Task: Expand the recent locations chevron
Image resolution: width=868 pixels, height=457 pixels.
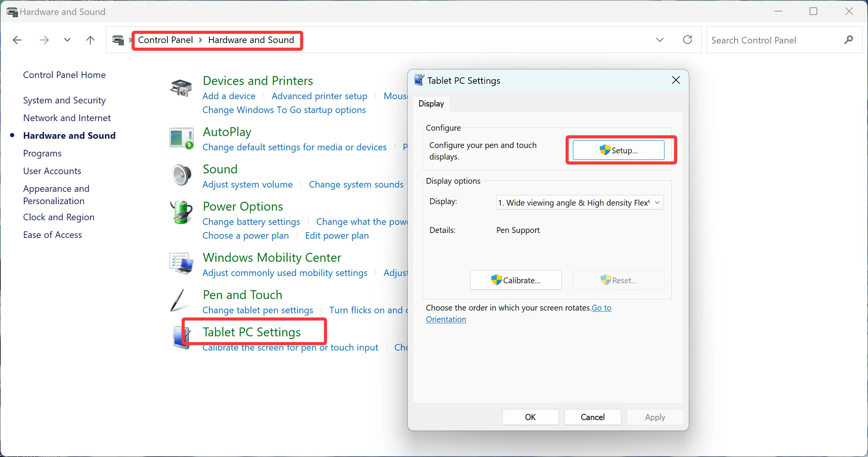Action: 67,40
